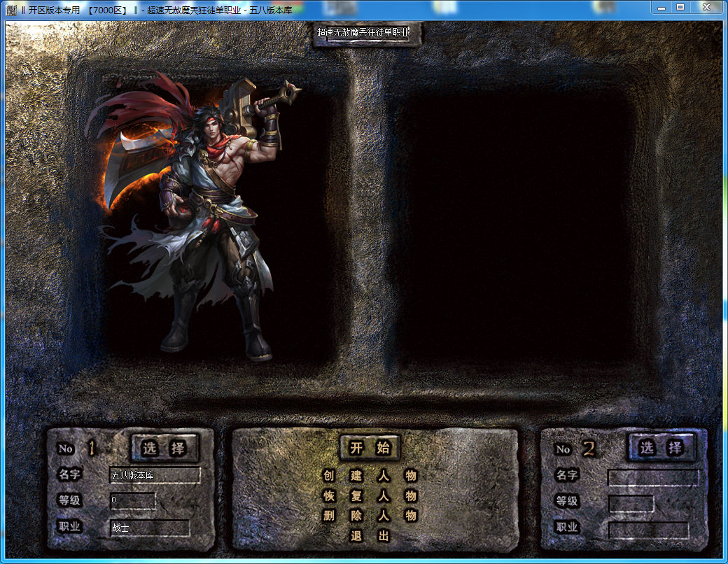Click the 选择 button for slot No 1
This screenshot has width=728, height=564.
point(164,448)
